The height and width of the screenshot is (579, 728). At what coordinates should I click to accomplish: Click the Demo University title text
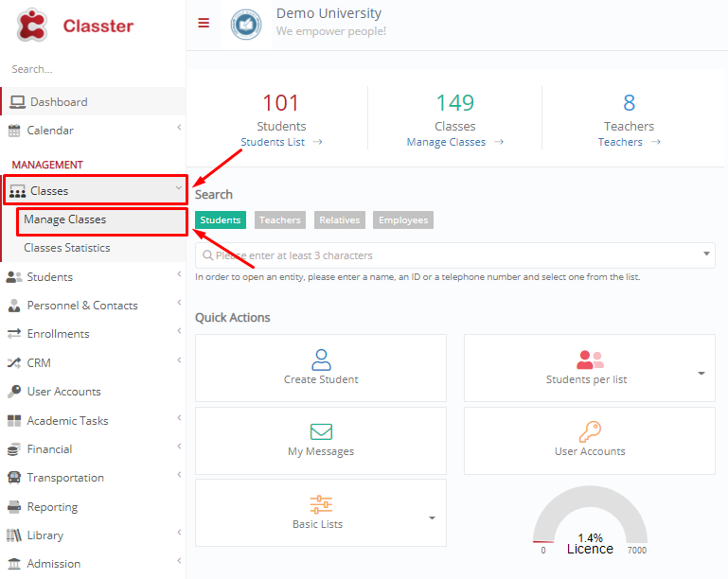328,13
